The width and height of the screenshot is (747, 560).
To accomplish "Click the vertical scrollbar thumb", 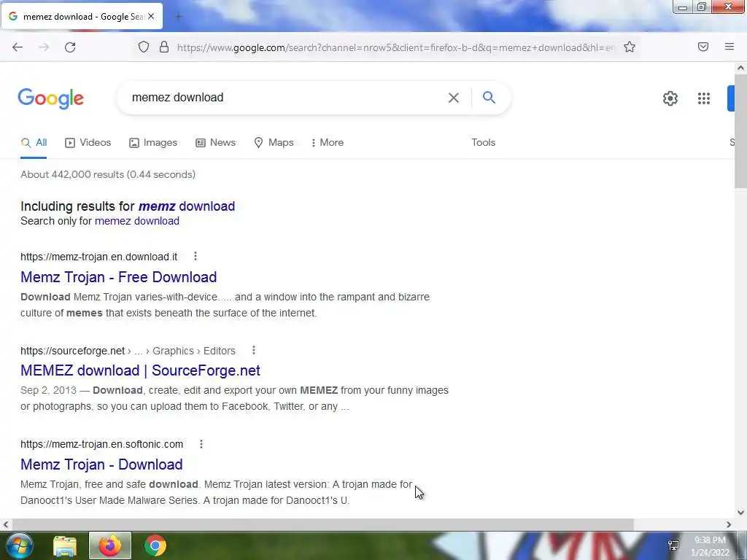I will click(741, 131).
